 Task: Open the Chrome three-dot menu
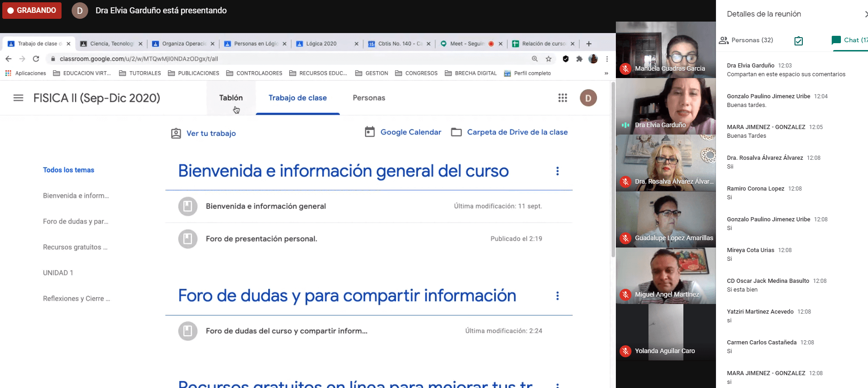click(607, 59)
